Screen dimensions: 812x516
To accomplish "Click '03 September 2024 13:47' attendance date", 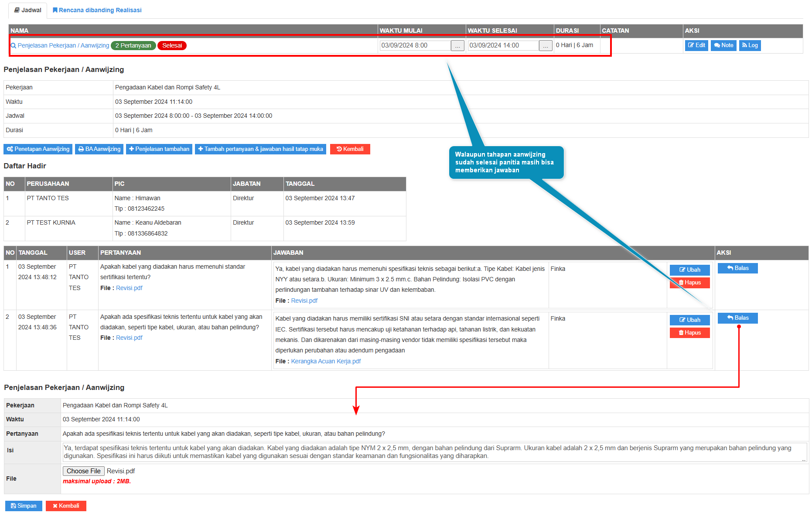I will click(320, 198).
